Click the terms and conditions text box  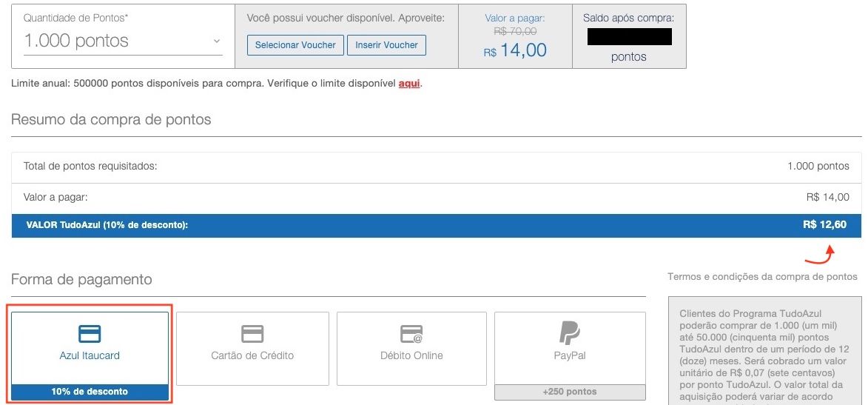765,351
